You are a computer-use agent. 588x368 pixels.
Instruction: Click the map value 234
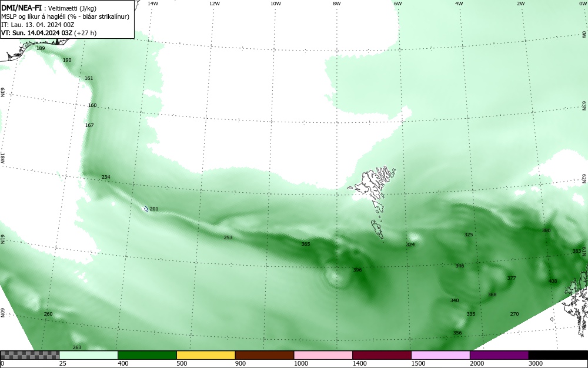pos(106,177)
